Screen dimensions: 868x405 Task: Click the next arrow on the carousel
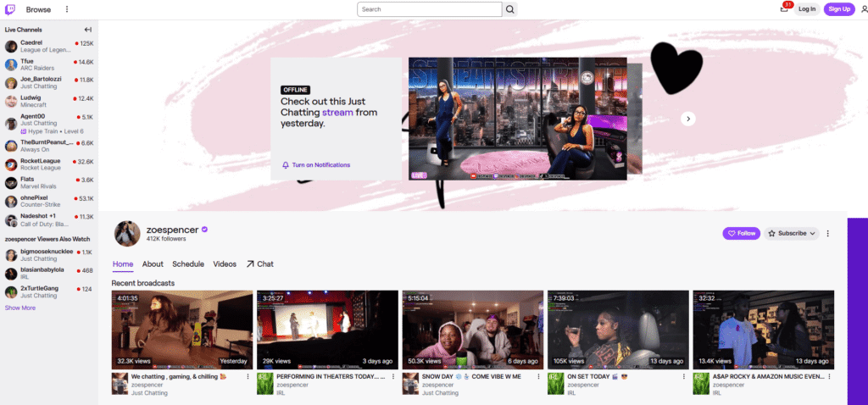pos(688,119)
